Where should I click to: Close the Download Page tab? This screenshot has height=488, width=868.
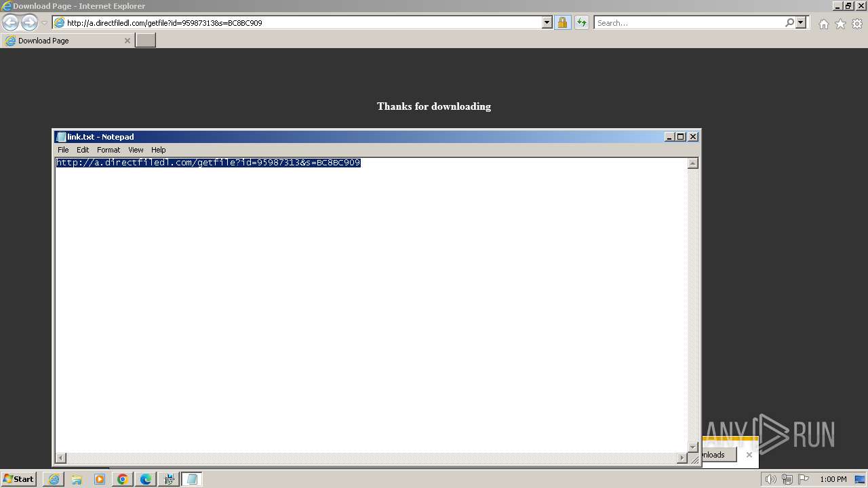[127, 41]
